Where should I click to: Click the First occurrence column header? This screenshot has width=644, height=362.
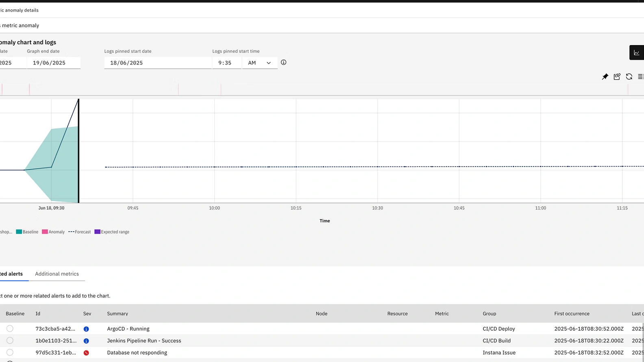pyautogui.click(x=572, y=314)
